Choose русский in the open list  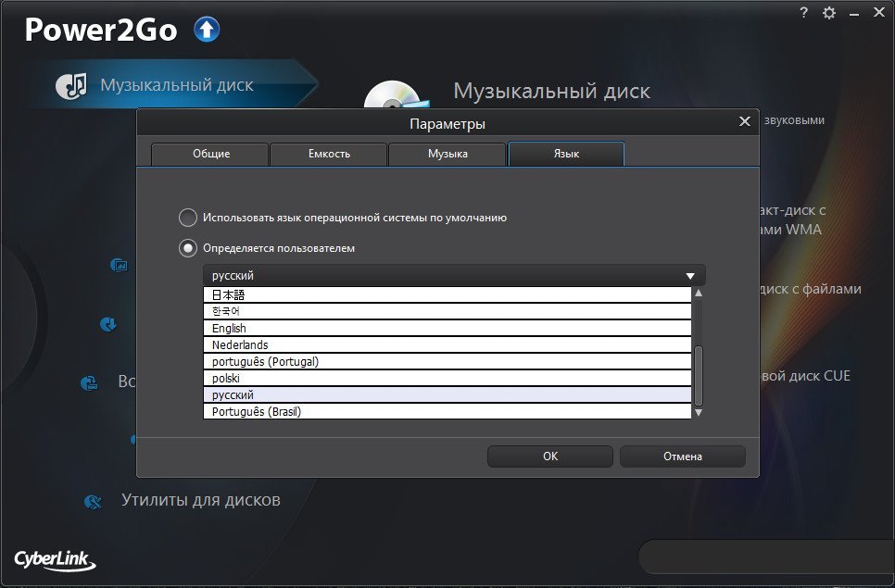click(447, 394)
